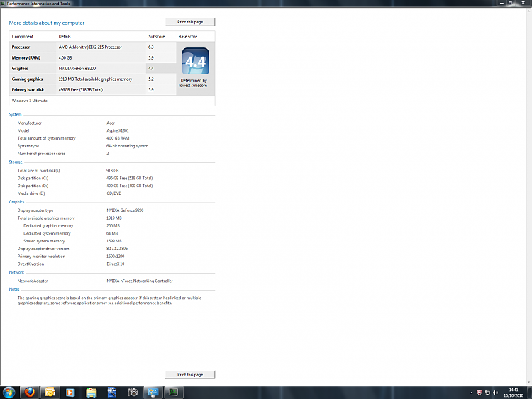Show hidden system tray icons arrow

tap(471, 393)
